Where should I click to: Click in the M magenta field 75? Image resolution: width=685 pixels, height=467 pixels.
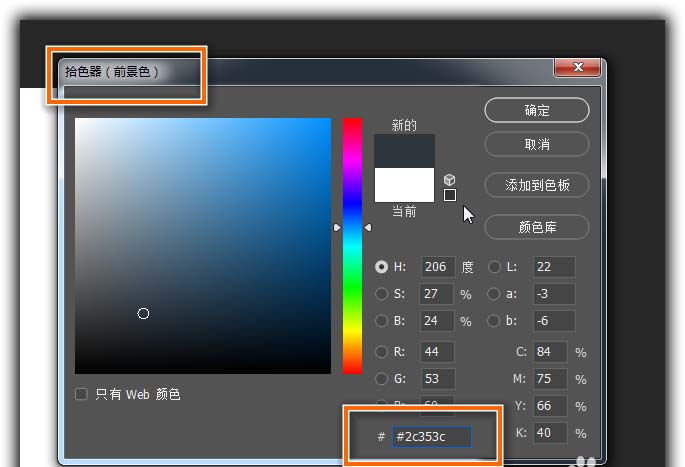[550, 378]
